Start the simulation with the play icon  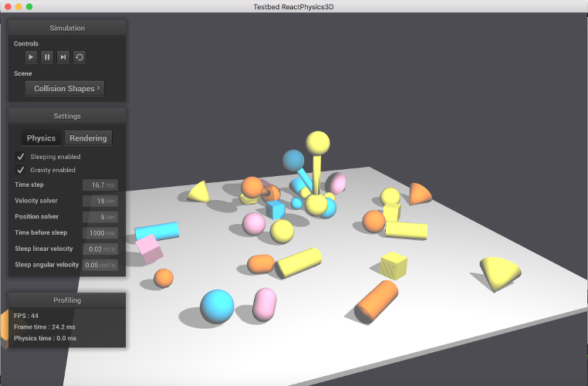click(31, 57)
